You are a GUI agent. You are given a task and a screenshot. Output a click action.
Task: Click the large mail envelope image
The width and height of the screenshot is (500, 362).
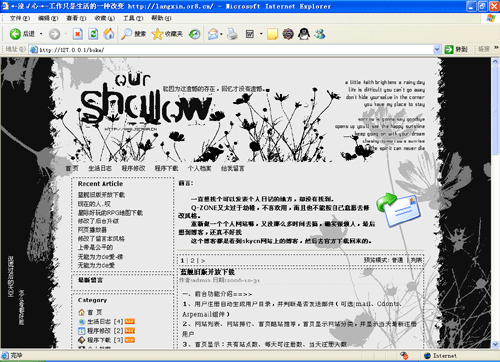click(399, 210)
